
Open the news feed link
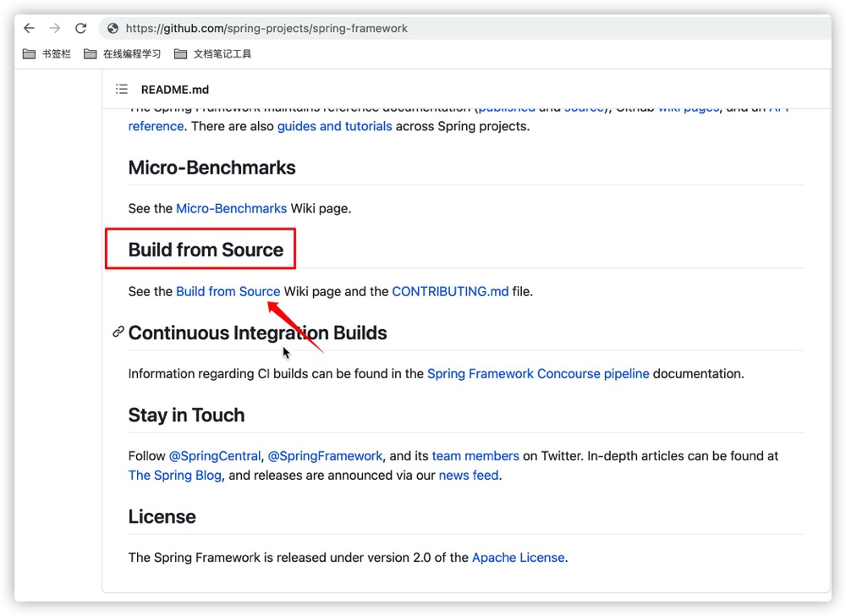(469, 476)
